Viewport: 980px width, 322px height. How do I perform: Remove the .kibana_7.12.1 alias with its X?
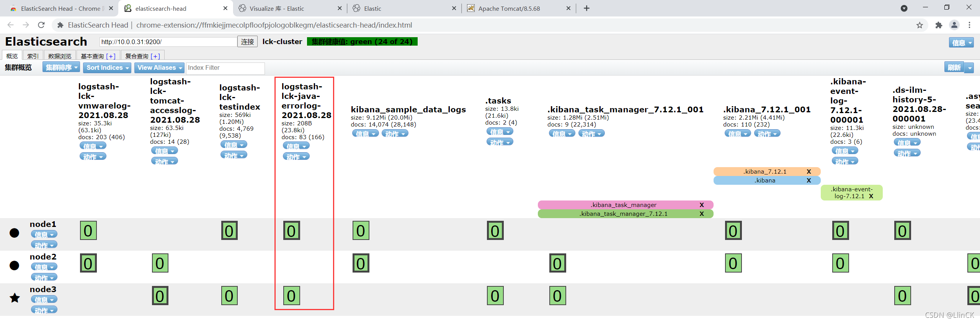tap(809, 171)
